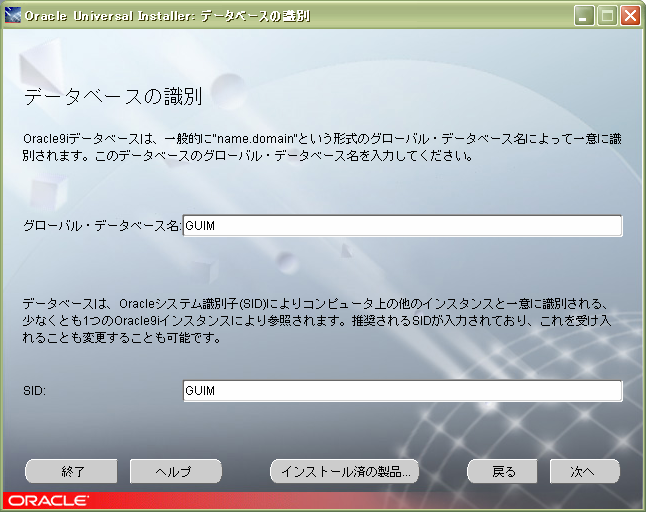Click the SID: label
Image resolution: width=646 pixels, height=512 pixels.
[35, 390]
